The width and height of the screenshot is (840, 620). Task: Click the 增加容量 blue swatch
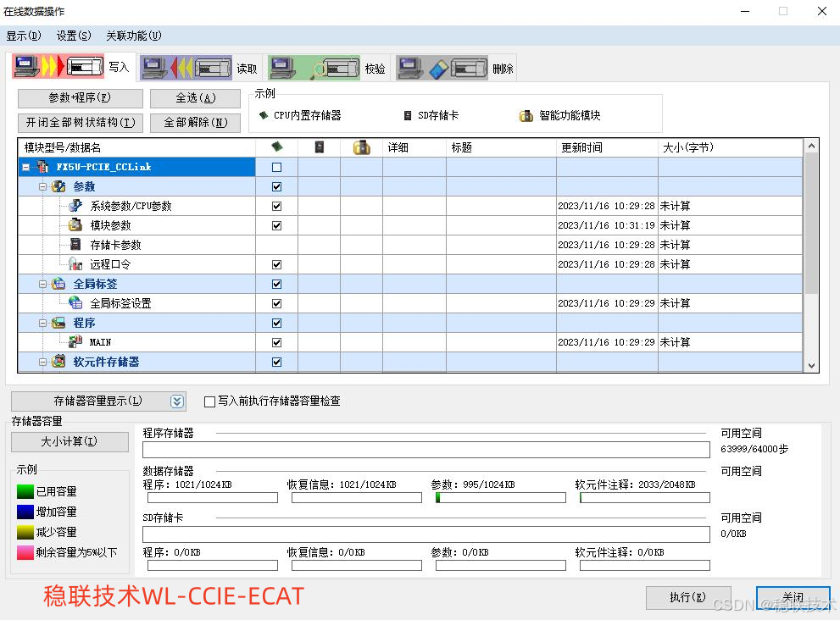point(25,512)
